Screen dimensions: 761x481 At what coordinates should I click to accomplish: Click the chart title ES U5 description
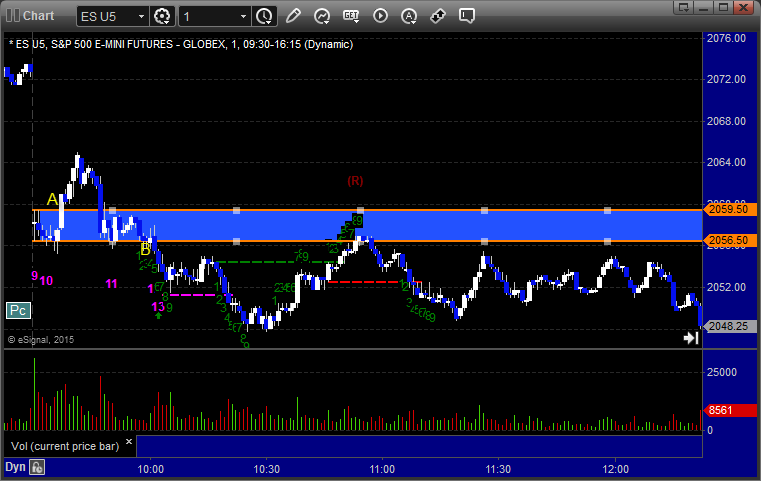coord(181,44)
